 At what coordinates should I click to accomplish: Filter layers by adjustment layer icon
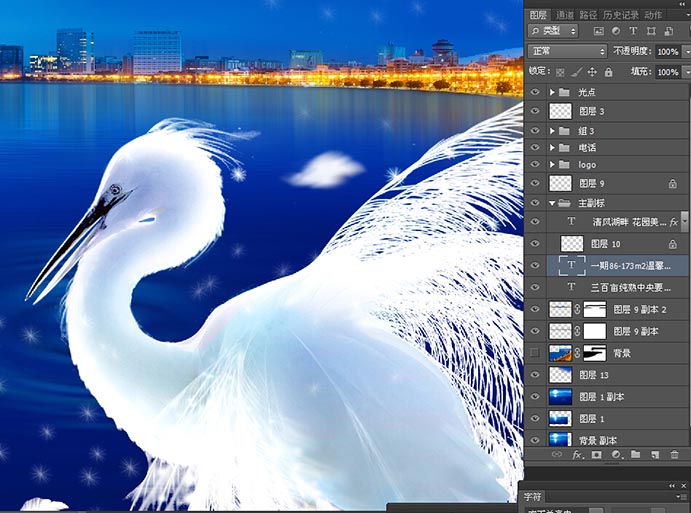tap(616, 31)
